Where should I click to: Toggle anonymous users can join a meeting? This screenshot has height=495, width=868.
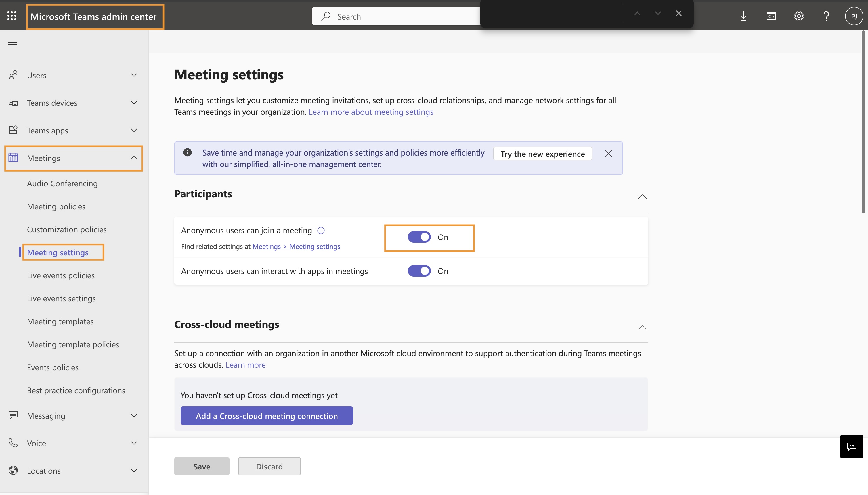[419, 237]
